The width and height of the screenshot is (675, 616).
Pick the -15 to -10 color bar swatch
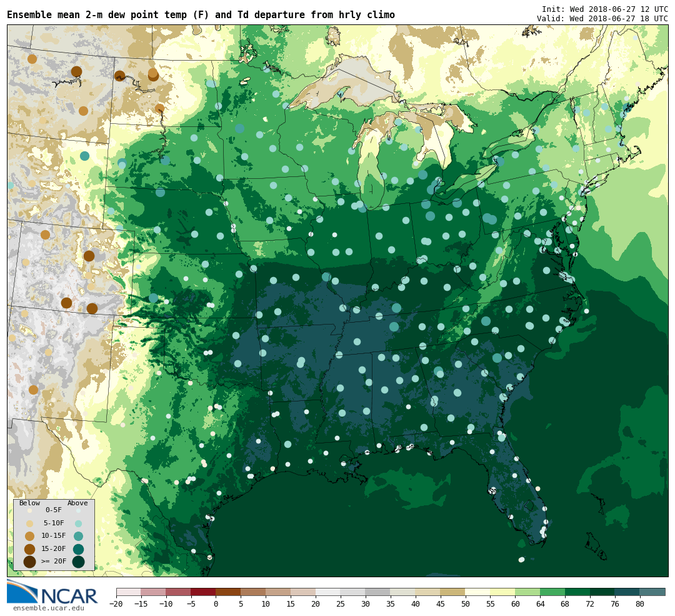click(154, 592)
